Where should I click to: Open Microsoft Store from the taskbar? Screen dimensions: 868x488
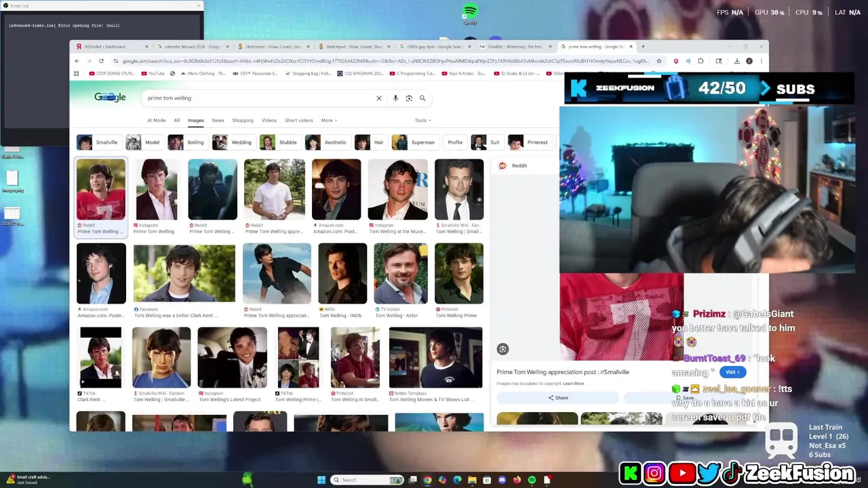[x=487, y=480]
